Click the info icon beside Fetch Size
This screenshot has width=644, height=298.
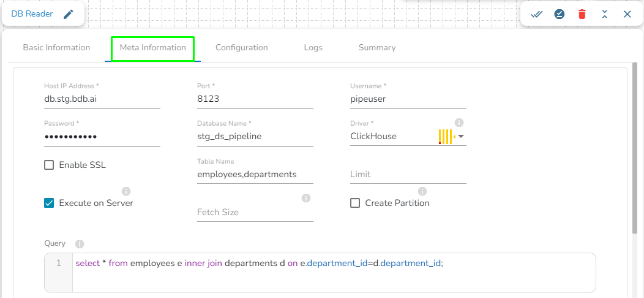click(x=306, y=198)
